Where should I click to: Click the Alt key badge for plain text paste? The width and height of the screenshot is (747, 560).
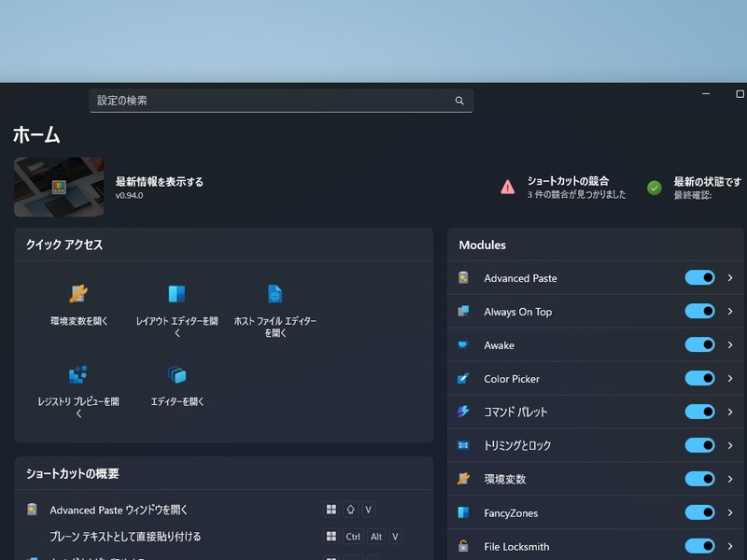click(376, 537)
